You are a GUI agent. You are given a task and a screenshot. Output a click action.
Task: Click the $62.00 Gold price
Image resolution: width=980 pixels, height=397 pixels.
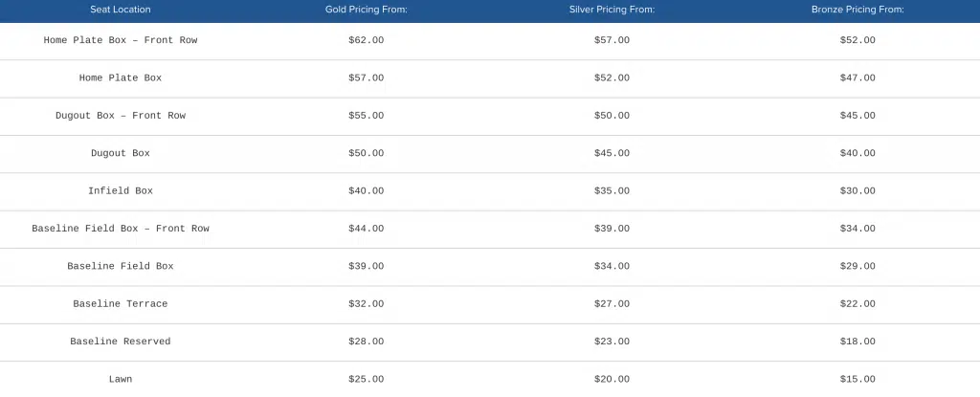point(367,40)
